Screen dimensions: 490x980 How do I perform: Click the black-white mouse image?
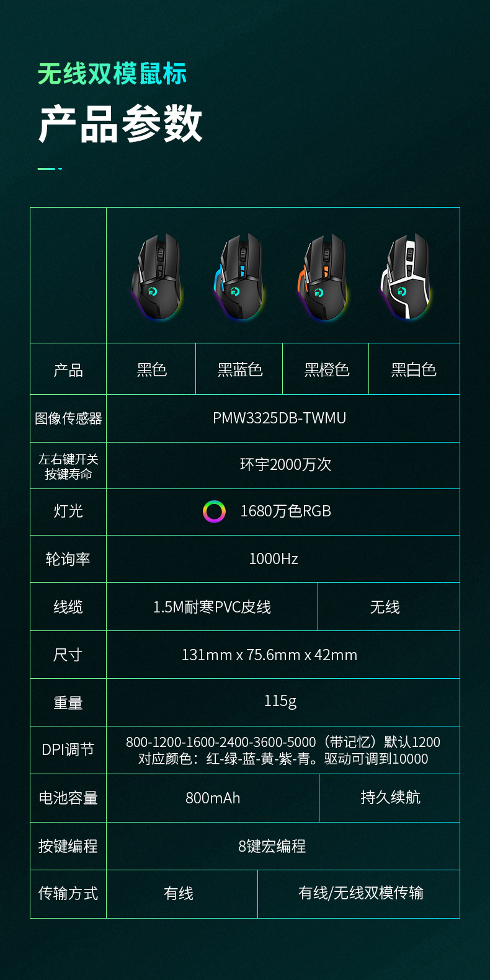[x=406, y=276]
